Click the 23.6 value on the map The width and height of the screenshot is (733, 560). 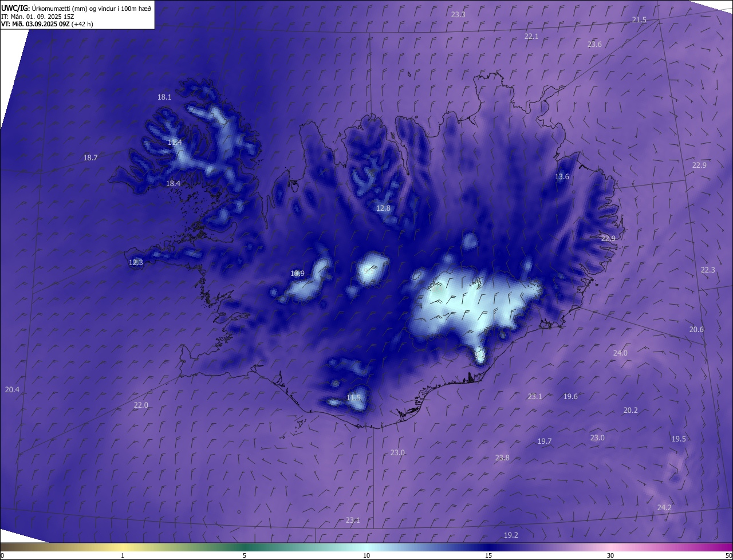point(594,44)
